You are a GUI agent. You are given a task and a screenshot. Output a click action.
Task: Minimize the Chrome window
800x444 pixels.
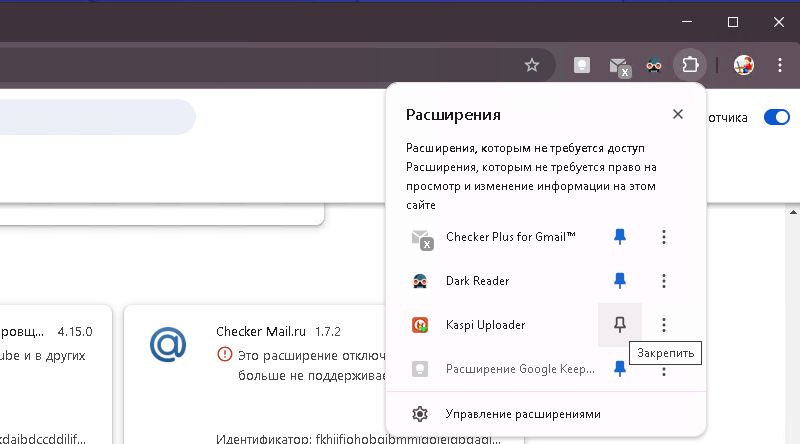(687, 21)
